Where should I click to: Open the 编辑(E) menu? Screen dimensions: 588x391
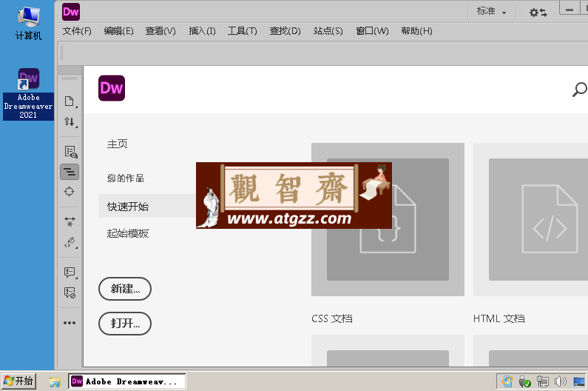coord(118,31)
